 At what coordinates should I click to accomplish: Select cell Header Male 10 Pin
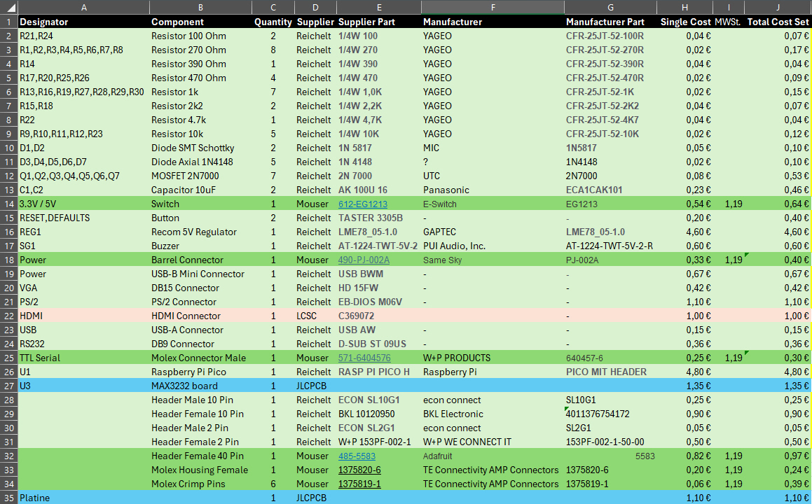(x=200, y=400)
